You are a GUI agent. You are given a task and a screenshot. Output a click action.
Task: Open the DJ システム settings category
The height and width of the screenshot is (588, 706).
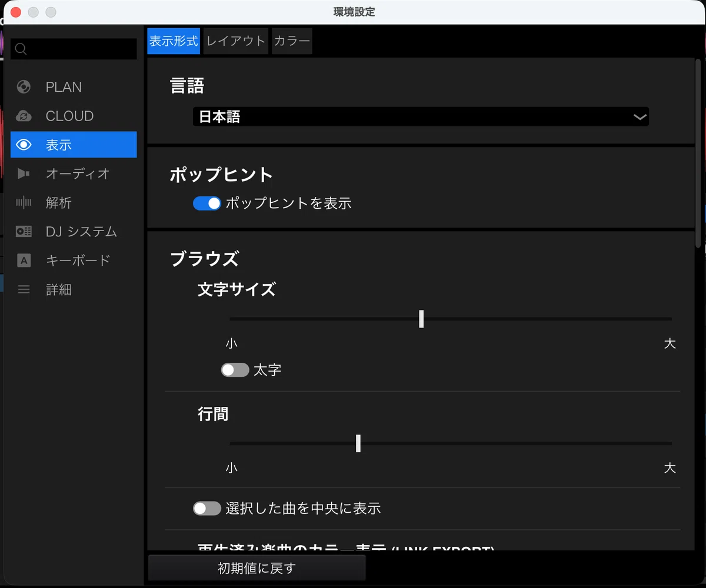[74, 232]
